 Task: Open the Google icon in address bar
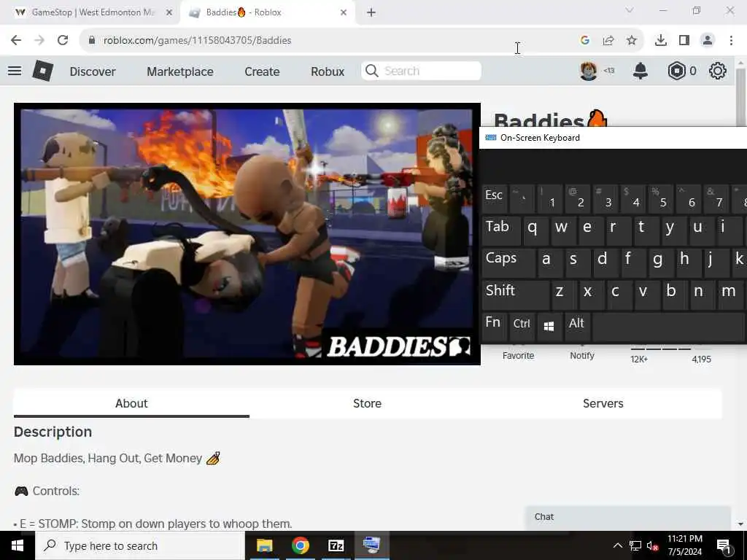[x=584, y=40]
